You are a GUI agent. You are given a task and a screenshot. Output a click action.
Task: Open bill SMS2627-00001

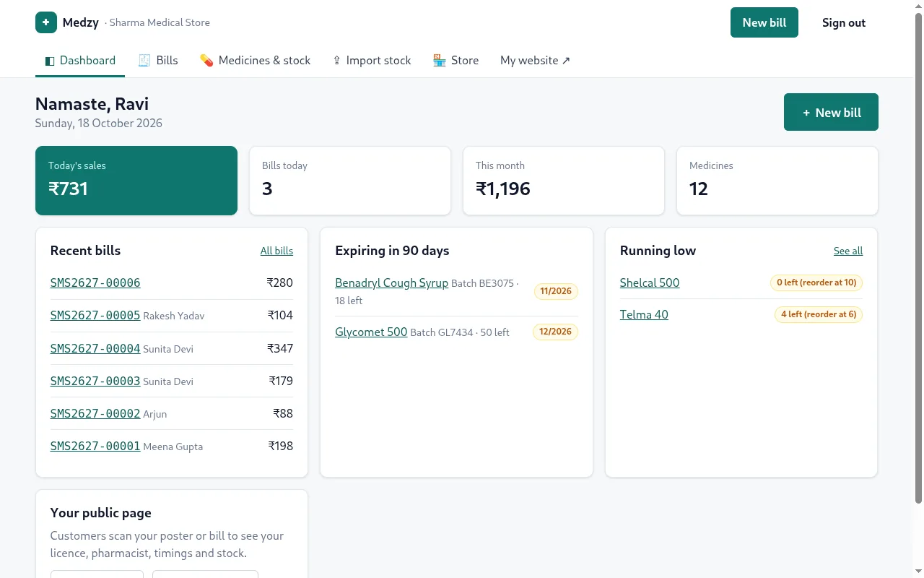tap(95, 446)
